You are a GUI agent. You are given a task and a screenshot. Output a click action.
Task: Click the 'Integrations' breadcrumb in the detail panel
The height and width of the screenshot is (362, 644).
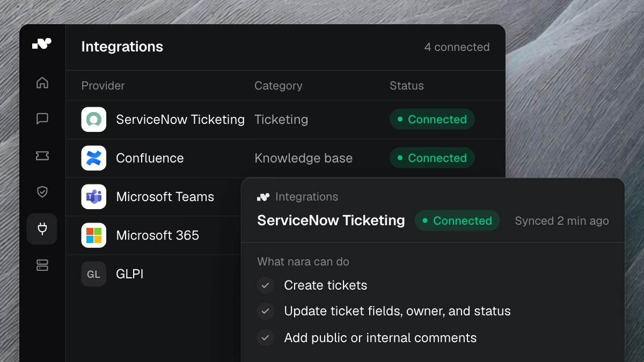tap(306, 197)
